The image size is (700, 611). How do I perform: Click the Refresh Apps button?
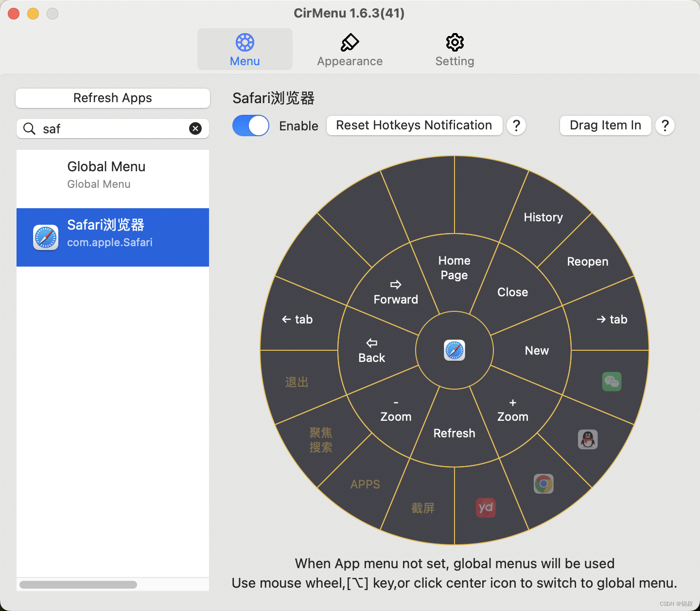coord(113,98)
